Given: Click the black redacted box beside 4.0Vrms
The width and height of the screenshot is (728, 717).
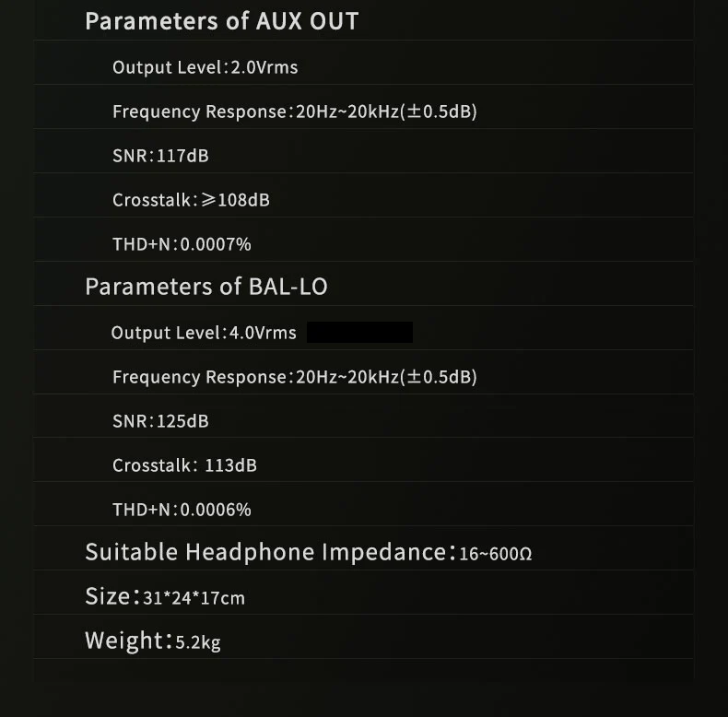Looking at the screenshot, I should click(359, 332).
